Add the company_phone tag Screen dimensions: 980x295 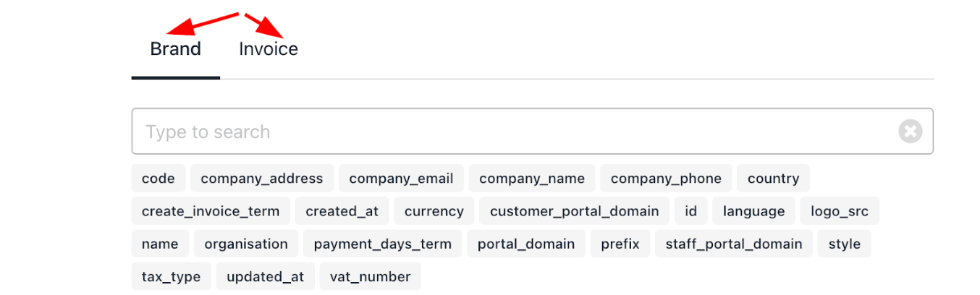coord(666,179)
